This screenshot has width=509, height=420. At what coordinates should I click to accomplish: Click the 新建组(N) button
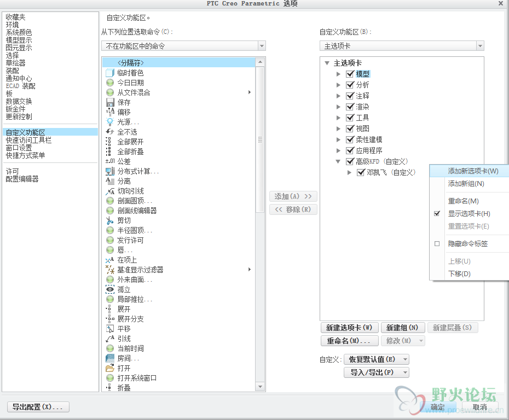point(402,328)
